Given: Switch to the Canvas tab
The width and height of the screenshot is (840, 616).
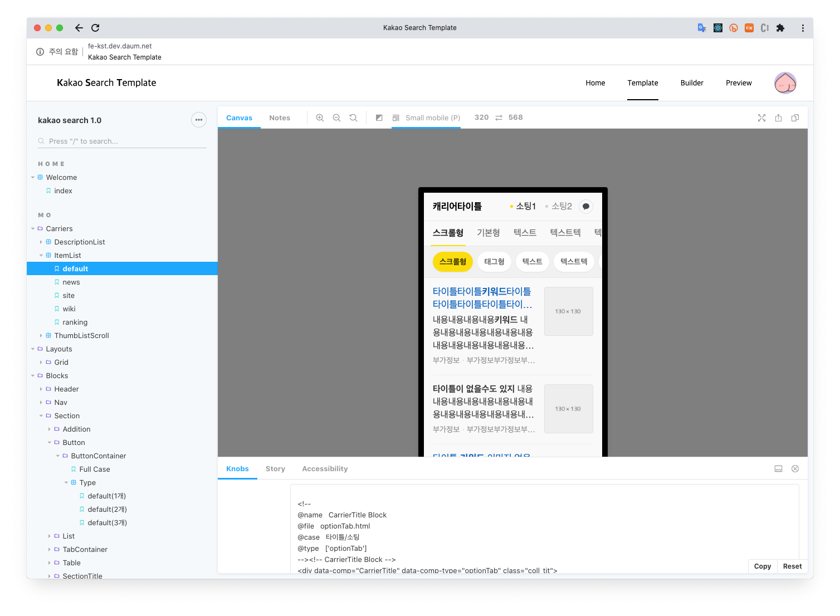Looking at the screenshot, I should pos(239,118).
